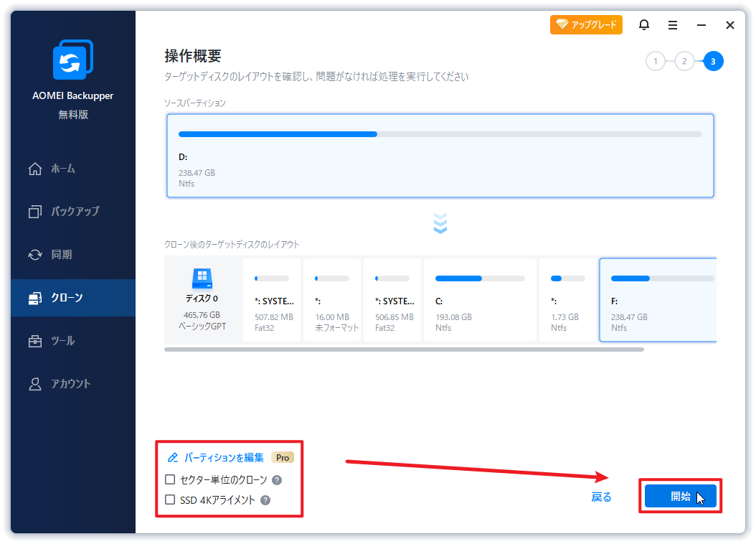Image resolution: width=756 pixels, height=544 pixels.
Task: Click the AOMEI Backupper logo icon
Action: [x=72, y=60]
